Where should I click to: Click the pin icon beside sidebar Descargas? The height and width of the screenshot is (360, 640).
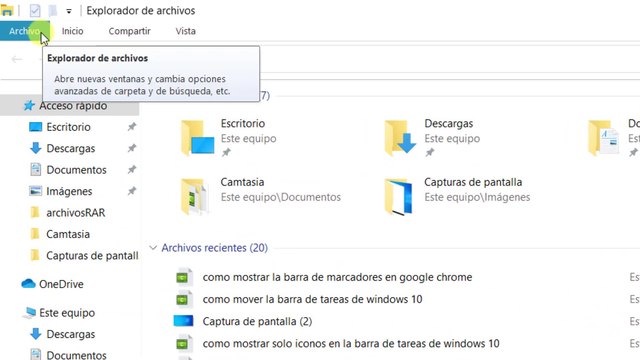pos(132,148)
